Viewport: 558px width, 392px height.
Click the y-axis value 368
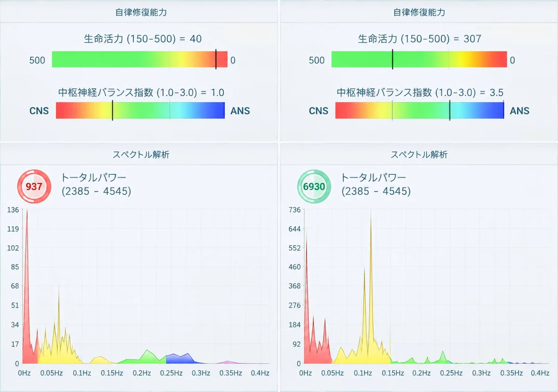coord(295,286)
